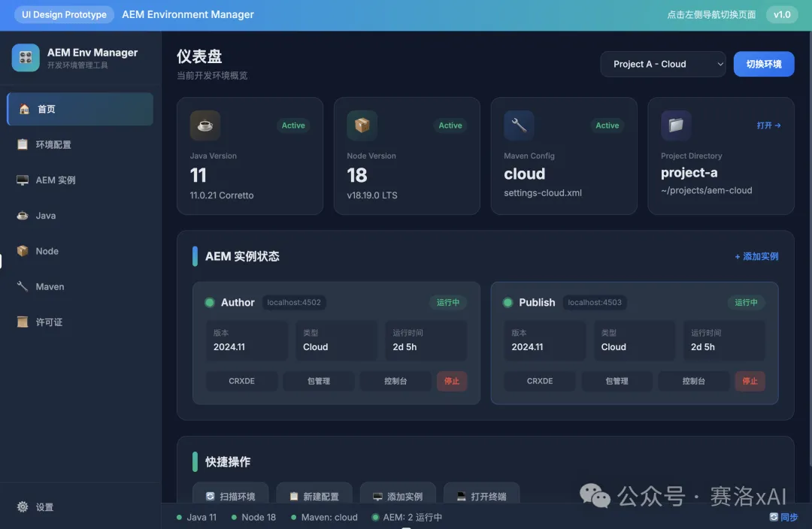Click the Node package box card icon

362,125
